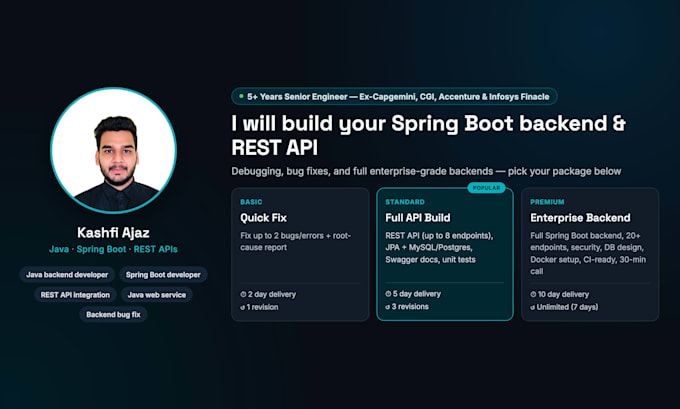Screen dimensions: 680x409
Task: Click the POPULAR badge on Standard card
Action: 486,188
